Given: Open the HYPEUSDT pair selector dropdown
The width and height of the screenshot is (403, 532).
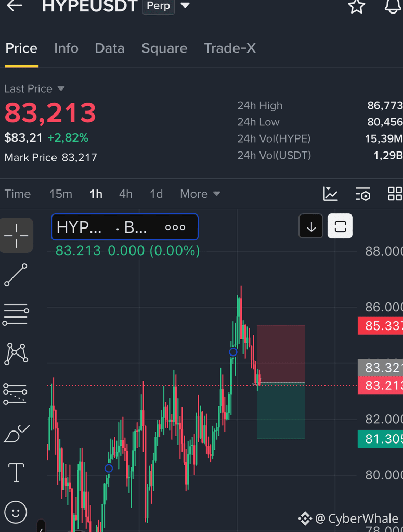Looking at the screenshot, I should [x=185, y=5].
